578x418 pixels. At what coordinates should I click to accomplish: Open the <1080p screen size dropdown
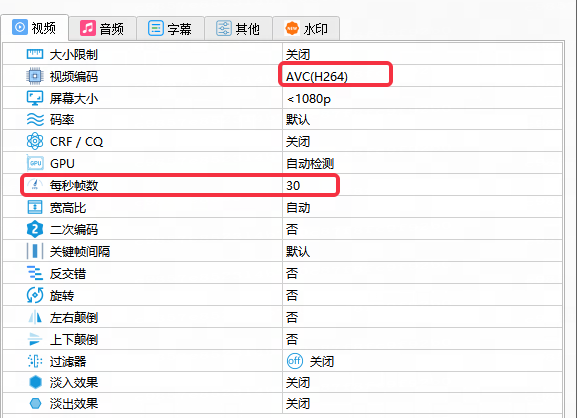[x=422, y=98]
